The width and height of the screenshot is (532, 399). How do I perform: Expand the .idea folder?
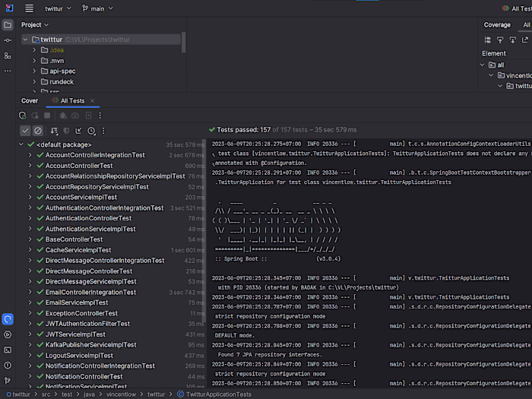point(34,50)
